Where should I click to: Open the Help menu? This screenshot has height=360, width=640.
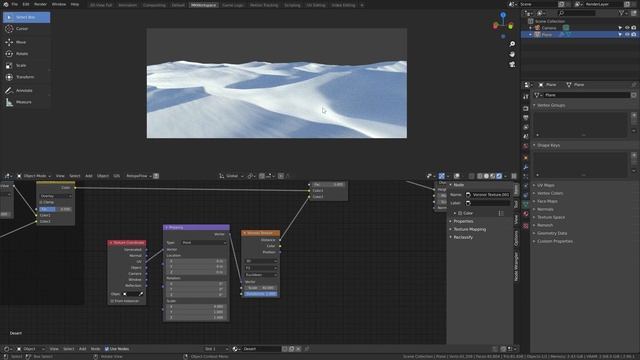click(75, 4)
